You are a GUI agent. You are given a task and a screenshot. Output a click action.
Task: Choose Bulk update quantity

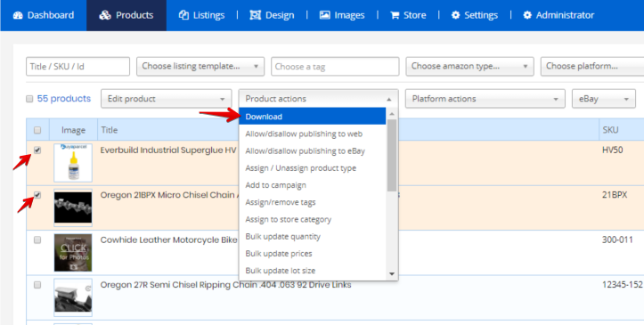312,236
